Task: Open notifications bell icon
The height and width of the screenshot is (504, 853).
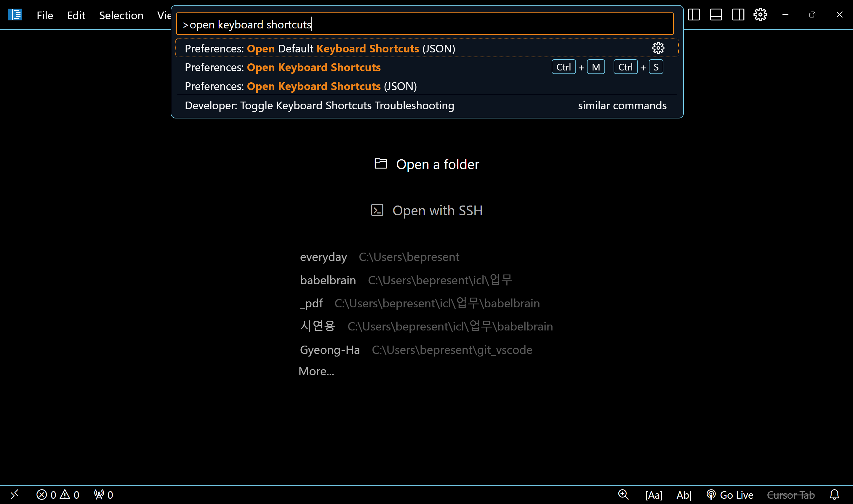Action: point(834,495)
